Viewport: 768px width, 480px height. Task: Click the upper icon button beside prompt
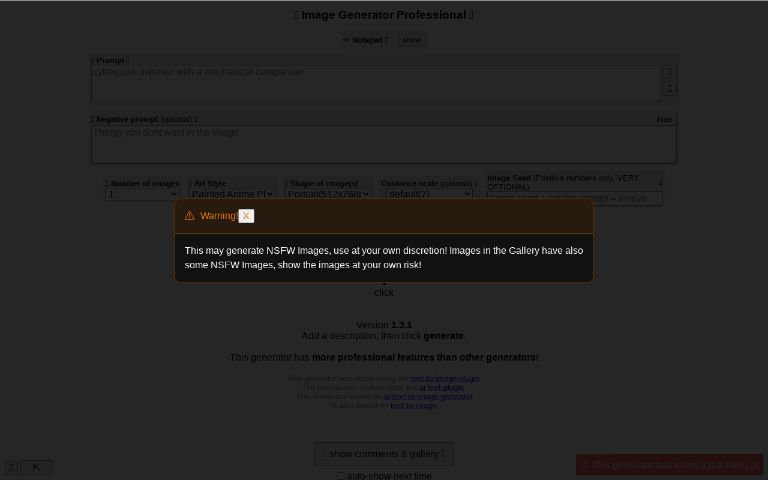coord(669,72)
